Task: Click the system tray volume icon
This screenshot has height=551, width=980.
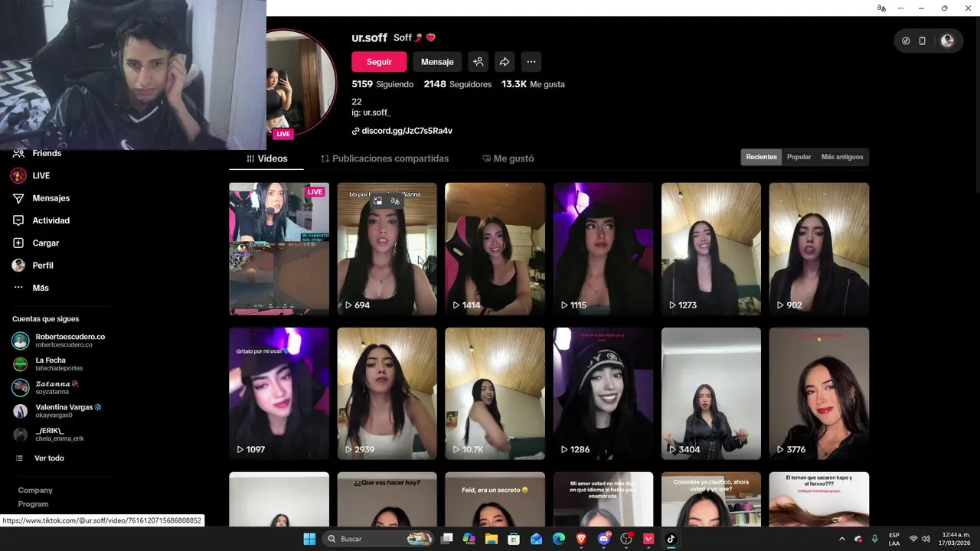Action: 926,539
